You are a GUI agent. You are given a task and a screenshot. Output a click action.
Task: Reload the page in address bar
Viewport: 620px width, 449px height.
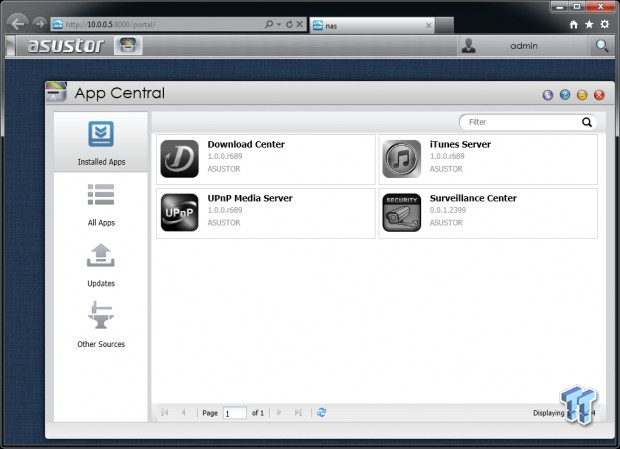pyautogui.click(x=289, y=24)
